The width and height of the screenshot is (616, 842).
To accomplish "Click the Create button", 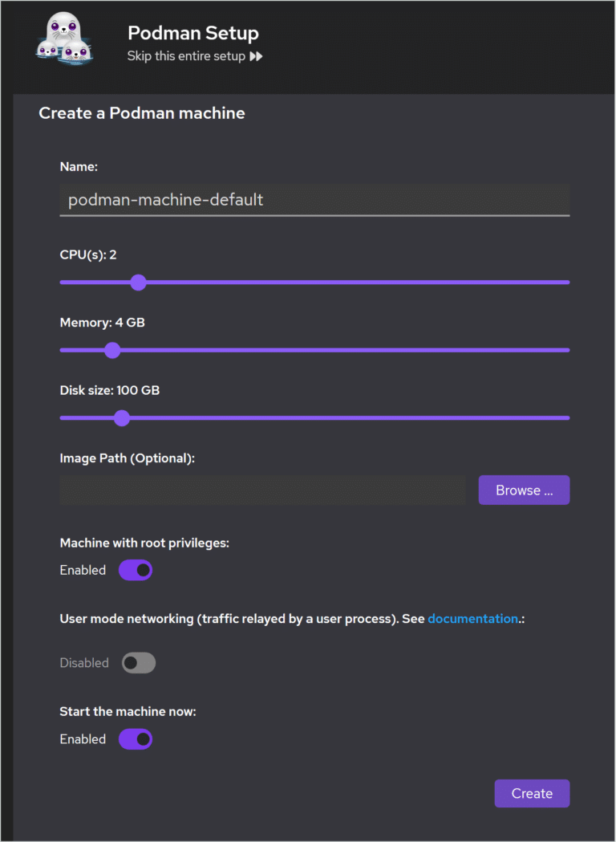I will pos(532,793).
